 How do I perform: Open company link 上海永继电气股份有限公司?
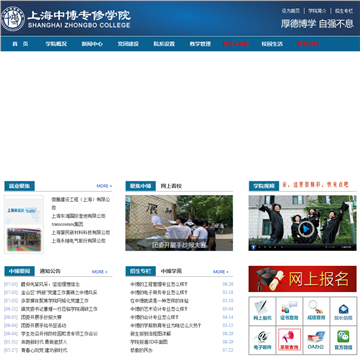pos(78,241)
